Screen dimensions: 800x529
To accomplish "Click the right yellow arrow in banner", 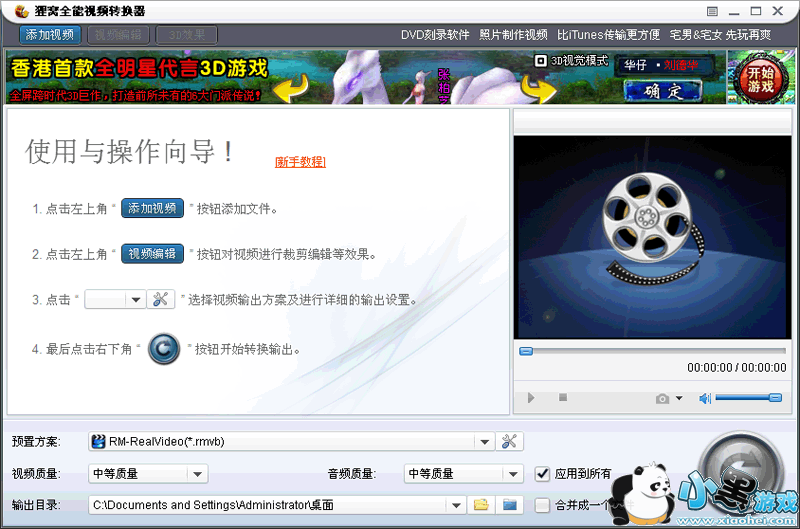I will coord(539,90).
